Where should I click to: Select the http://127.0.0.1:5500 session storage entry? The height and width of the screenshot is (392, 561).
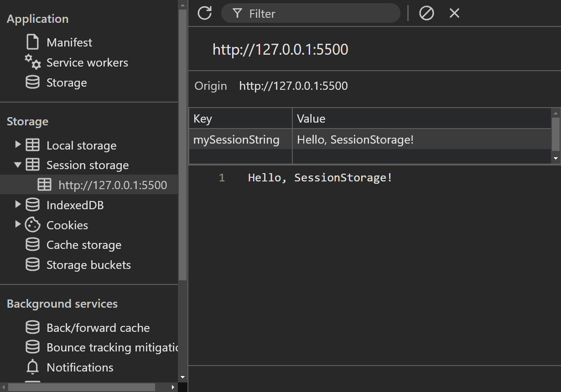[112, 185]
